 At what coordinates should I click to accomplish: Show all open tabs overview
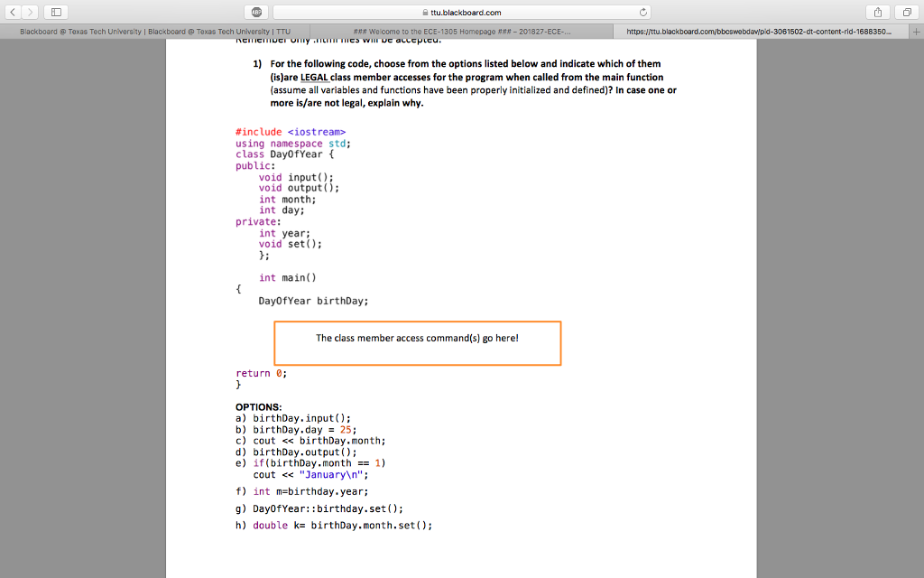909,14
